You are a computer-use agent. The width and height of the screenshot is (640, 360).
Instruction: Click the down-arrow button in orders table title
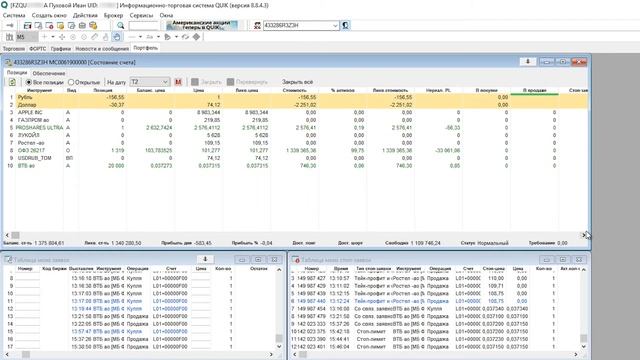click(205, 260)
